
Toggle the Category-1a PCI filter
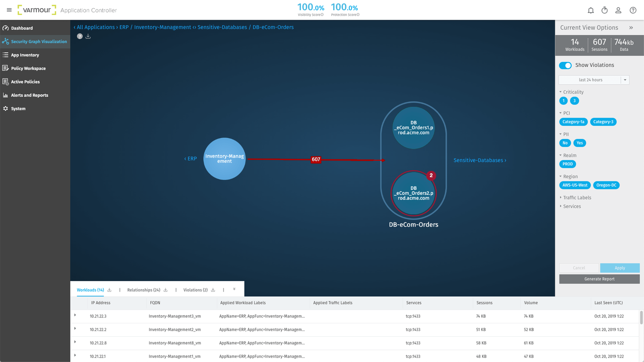(x=573, y=122)
